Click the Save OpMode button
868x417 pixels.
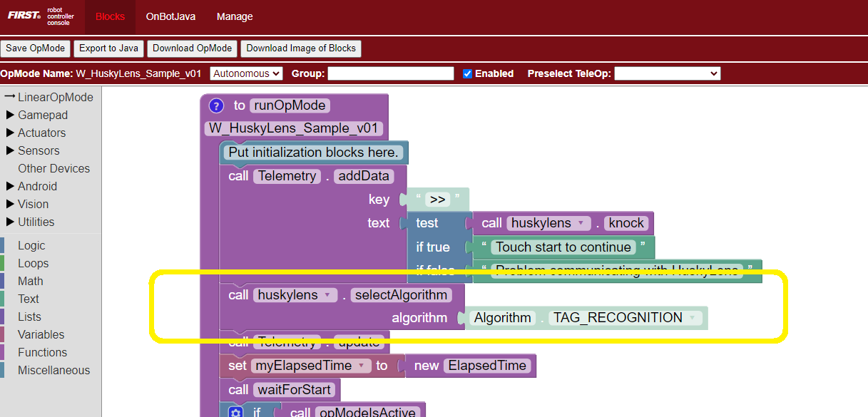click(x=36, y=48)
